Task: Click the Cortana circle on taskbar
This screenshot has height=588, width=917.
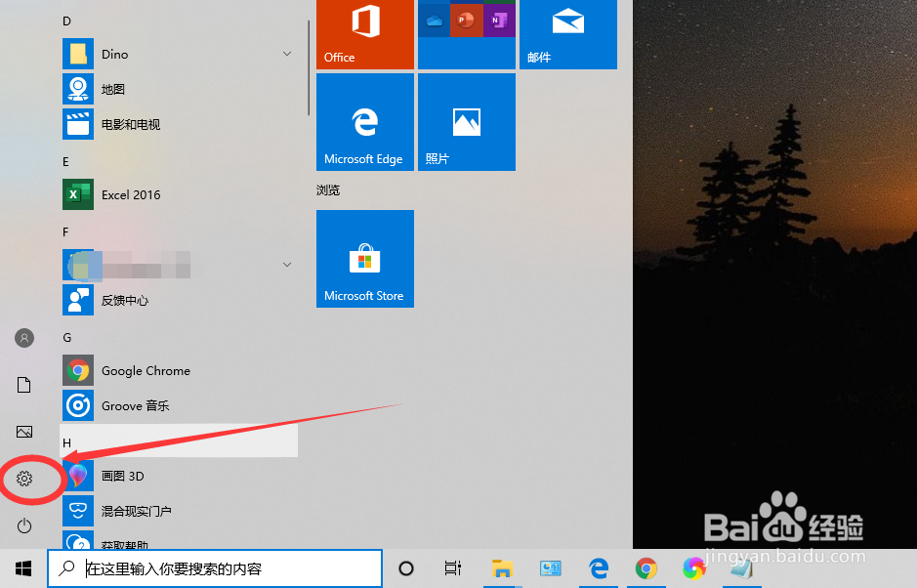Action: pyautogui.click(x=406, y=568)
